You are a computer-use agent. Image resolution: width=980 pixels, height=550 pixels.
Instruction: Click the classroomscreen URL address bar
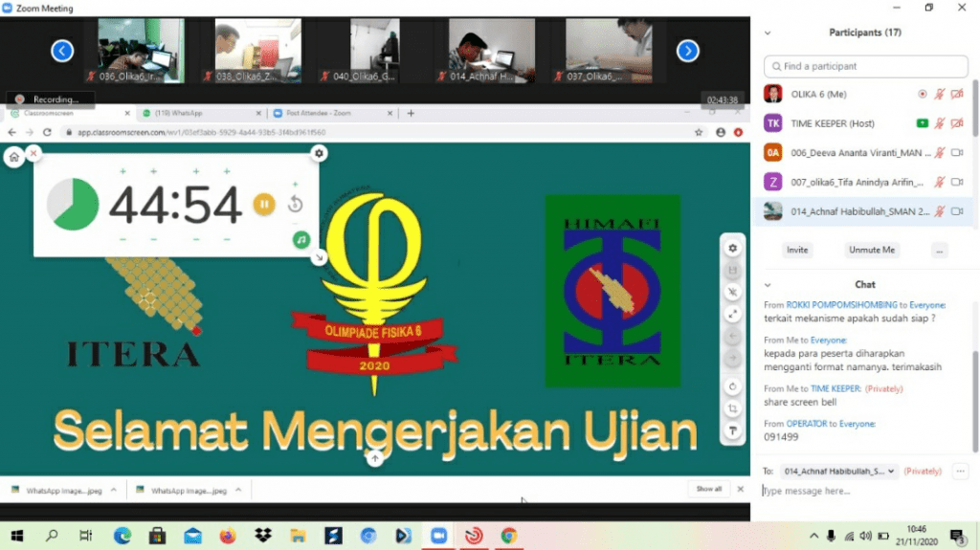click(x=375, y=132)
